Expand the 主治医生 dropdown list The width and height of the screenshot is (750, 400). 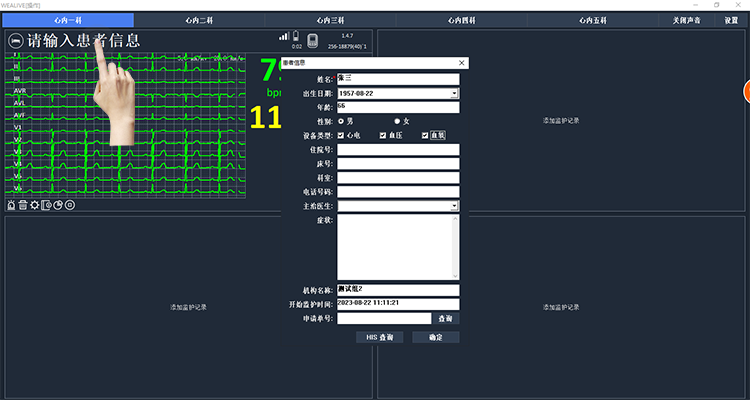pos(454,206)
